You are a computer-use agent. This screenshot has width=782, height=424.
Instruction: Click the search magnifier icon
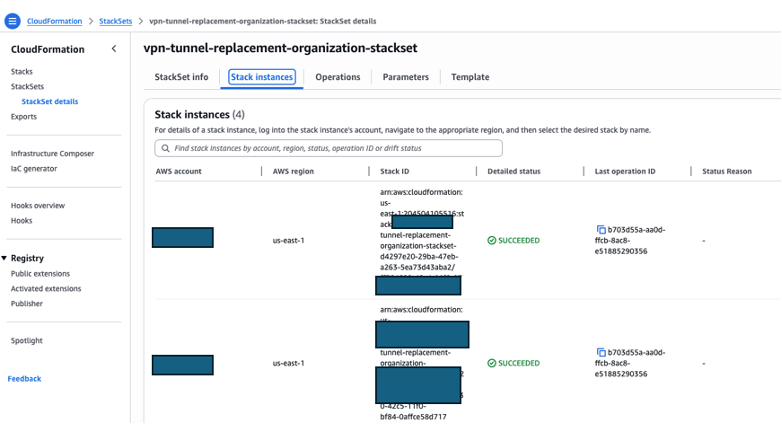(x=166, y=148)
